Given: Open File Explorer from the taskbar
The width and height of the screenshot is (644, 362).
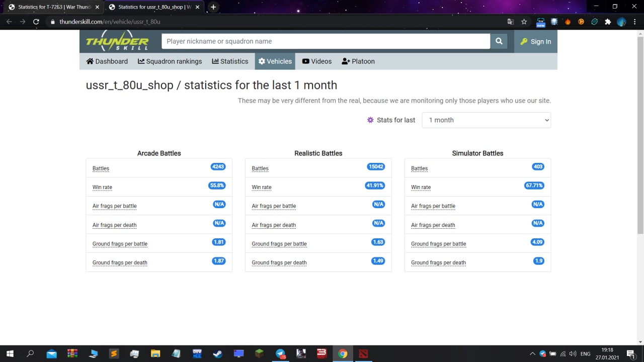Looking at the screenshot, I should tap(155, 353).
